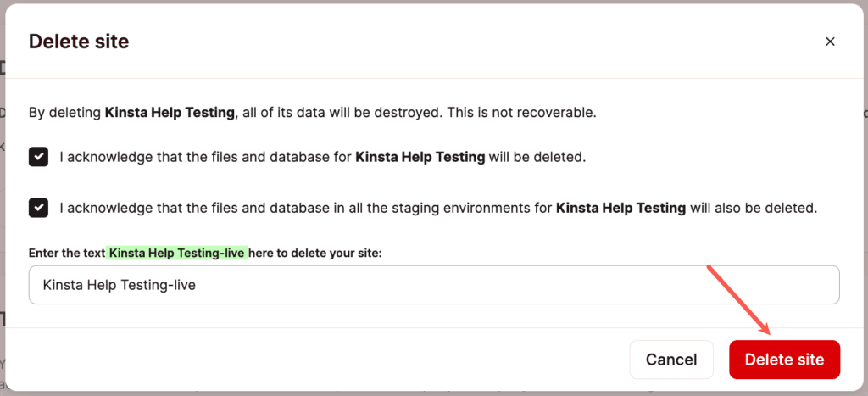The width and height of the screenshot is (868, 396).
Task: Click the staging environments acknowledgment label text
Action: click(305, 208)
